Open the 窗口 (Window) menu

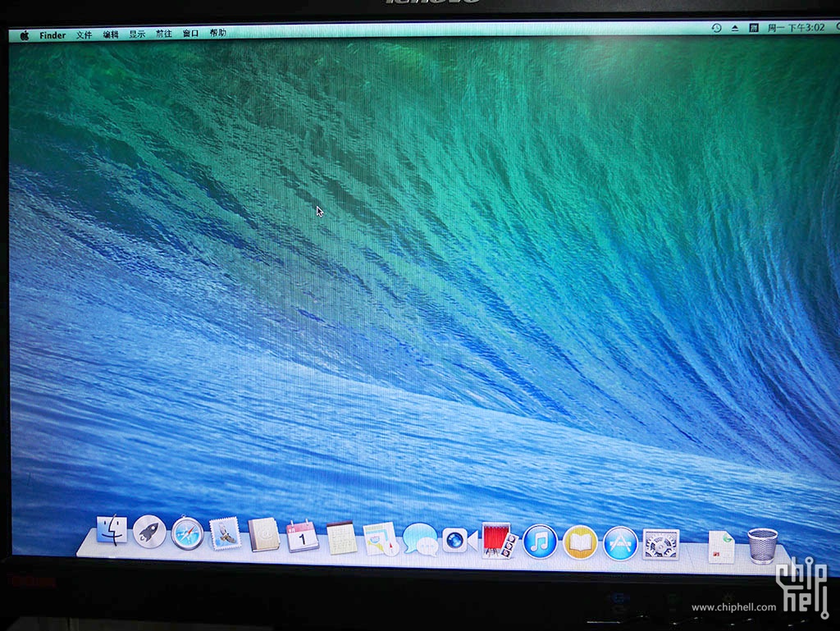[190, 33]
